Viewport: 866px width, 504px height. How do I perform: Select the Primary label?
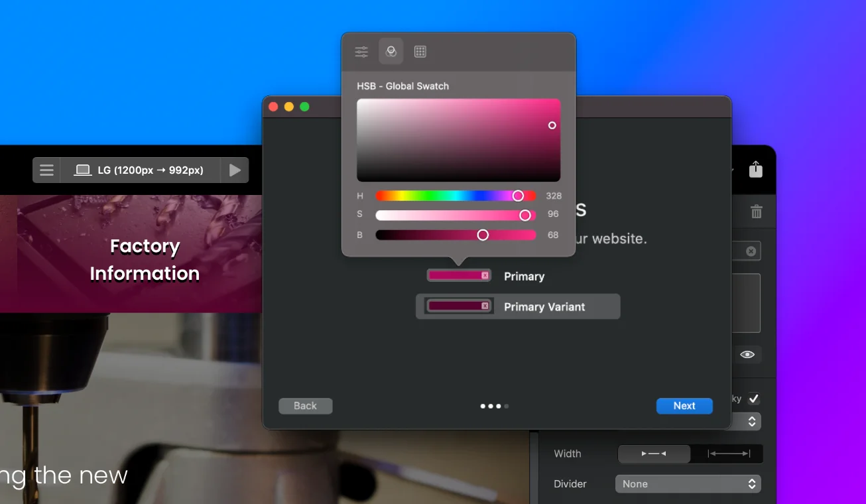point(524,277)
